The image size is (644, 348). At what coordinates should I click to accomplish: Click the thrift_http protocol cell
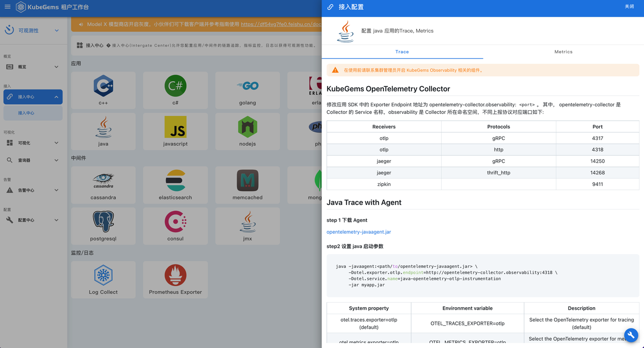[x=499, y=173]
